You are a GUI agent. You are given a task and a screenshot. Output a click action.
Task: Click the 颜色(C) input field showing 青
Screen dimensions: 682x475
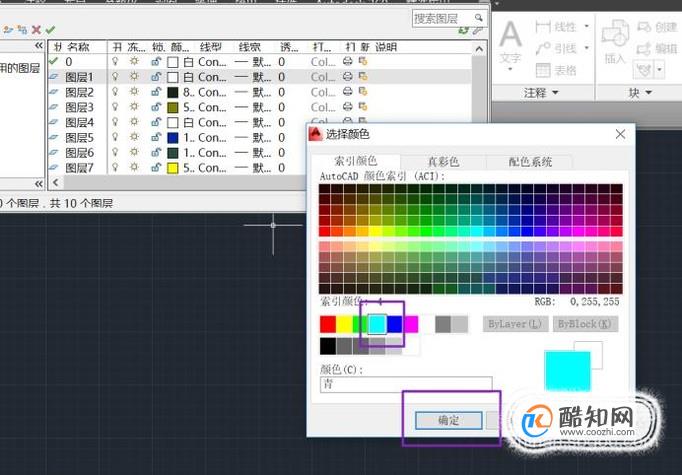click(x=406, y=385)
